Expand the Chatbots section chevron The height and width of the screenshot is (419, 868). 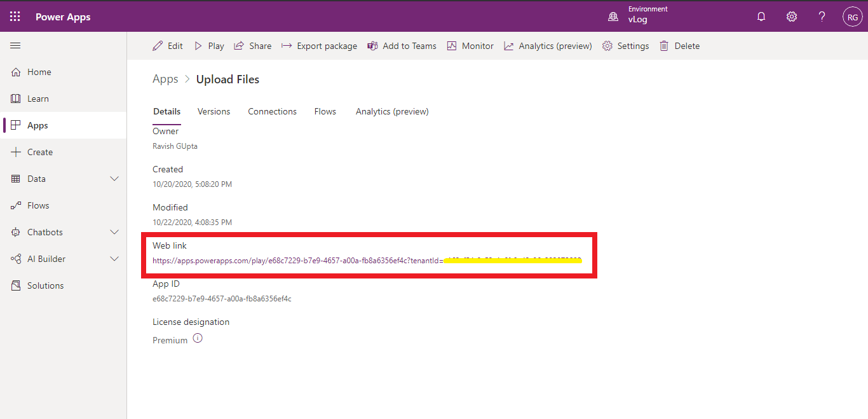click(x=115, y=233)
